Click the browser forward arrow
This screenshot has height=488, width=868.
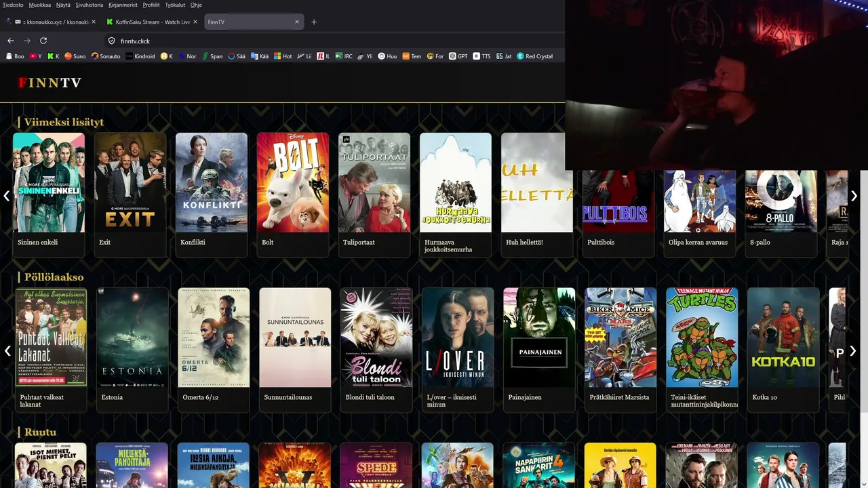pyautogui.click(x=27, y=41)
